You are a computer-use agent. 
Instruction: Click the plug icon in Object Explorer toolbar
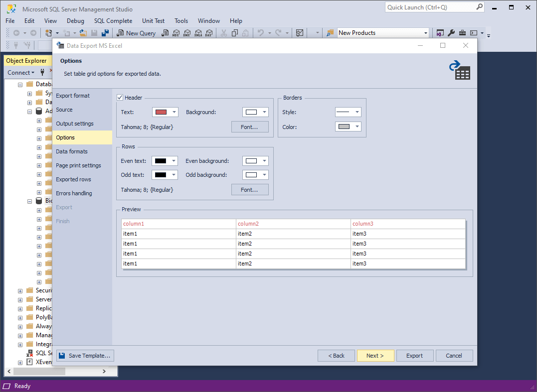[42, 72]
